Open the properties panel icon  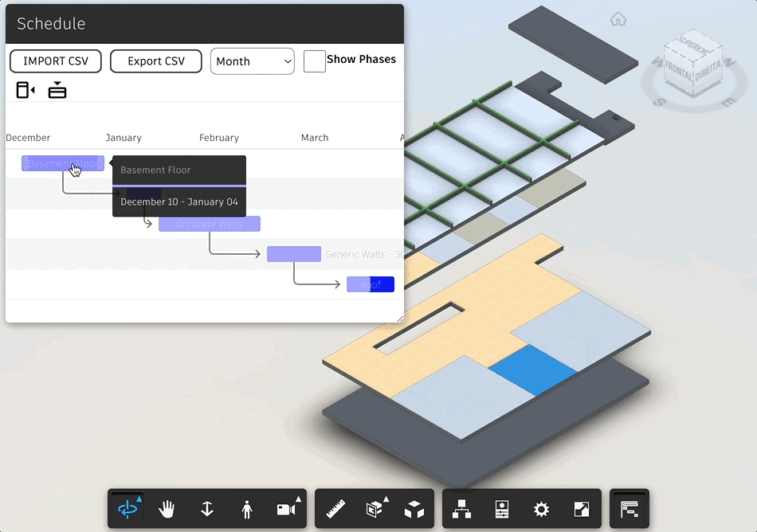(x=502, y=509)
